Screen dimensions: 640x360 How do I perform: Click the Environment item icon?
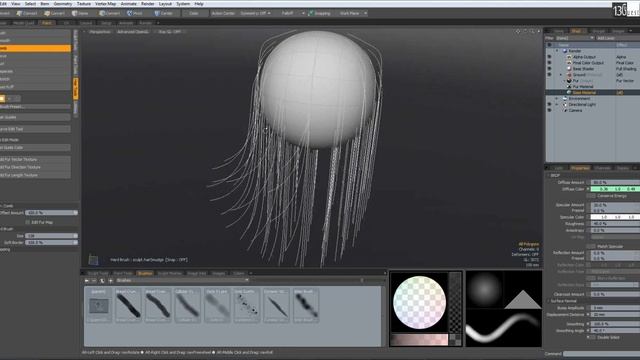[x=564, y=98]
